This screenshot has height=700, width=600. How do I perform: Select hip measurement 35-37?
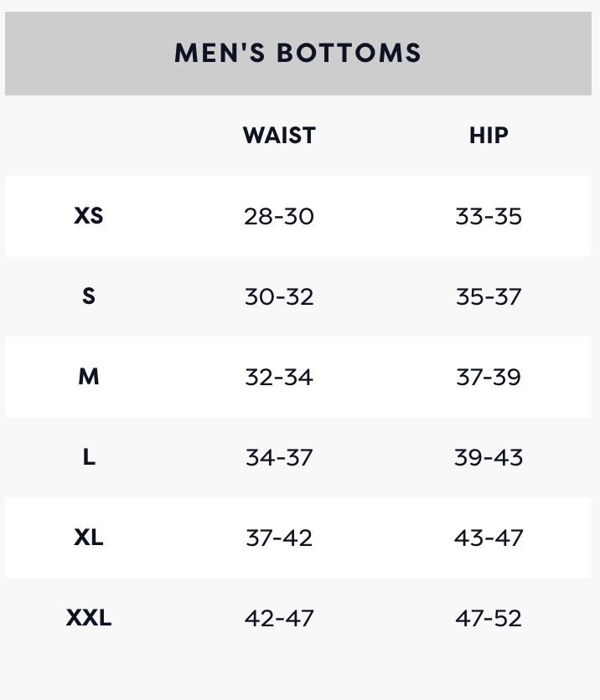489,296
